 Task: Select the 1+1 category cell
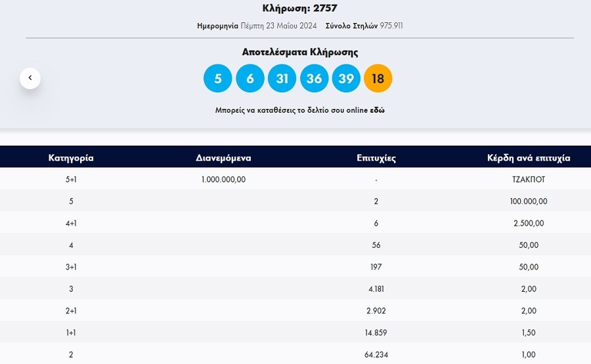71,333
